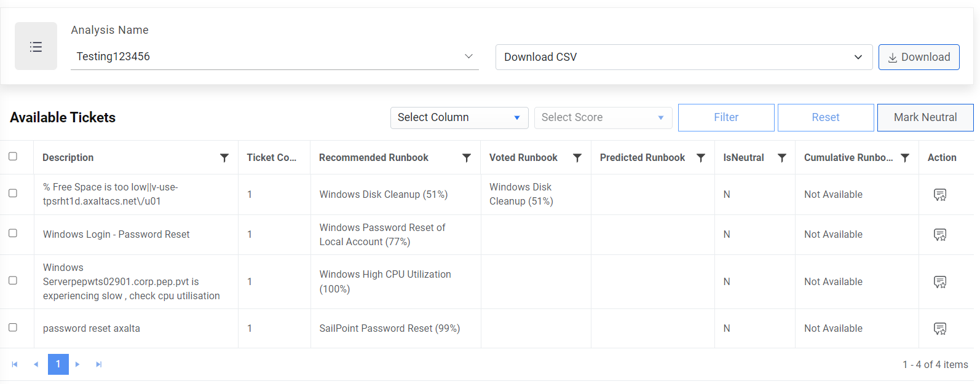Screen dimensions: 980x384
Task: Open filter for Recommended Runbook column
Action: point(467,158)
